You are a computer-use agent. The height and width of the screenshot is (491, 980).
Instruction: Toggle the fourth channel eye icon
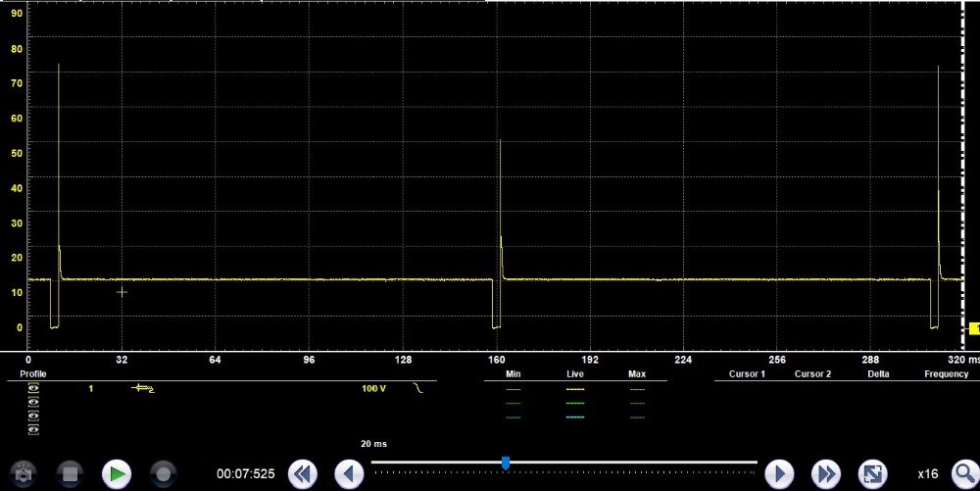34,430
